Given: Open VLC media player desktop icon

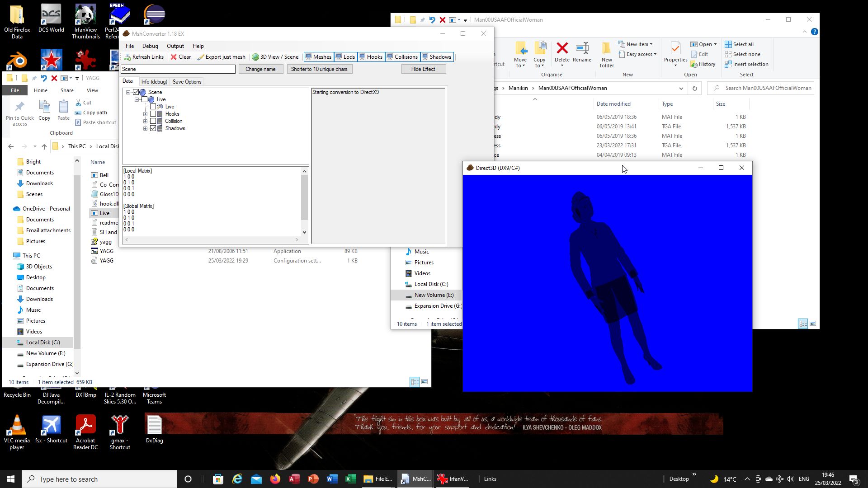Looking at the screenshot, I should [x=17, y=432].
